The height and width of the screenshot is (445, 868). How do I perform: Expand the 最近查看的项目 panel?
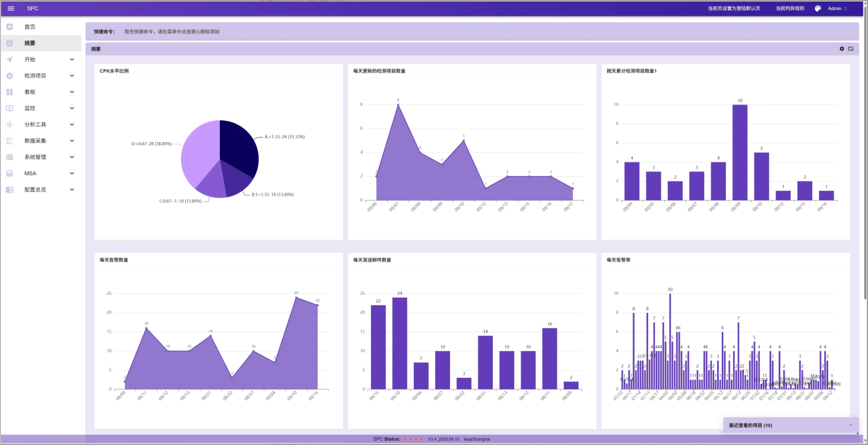click(850, 425)
